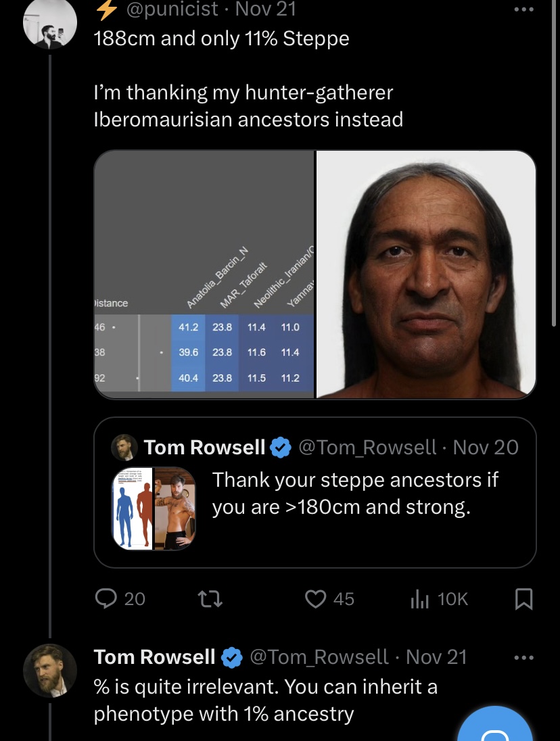This screenshot has width=560, height=741.
Task: Open the quoted tweet's thumbnail image
Action: pos(154,508)
